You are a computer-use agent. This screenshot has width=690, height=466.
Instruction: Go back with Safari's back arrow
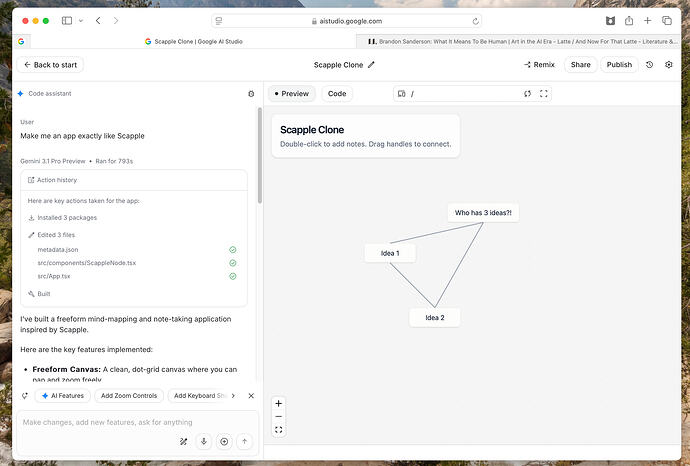click(98, 21)
